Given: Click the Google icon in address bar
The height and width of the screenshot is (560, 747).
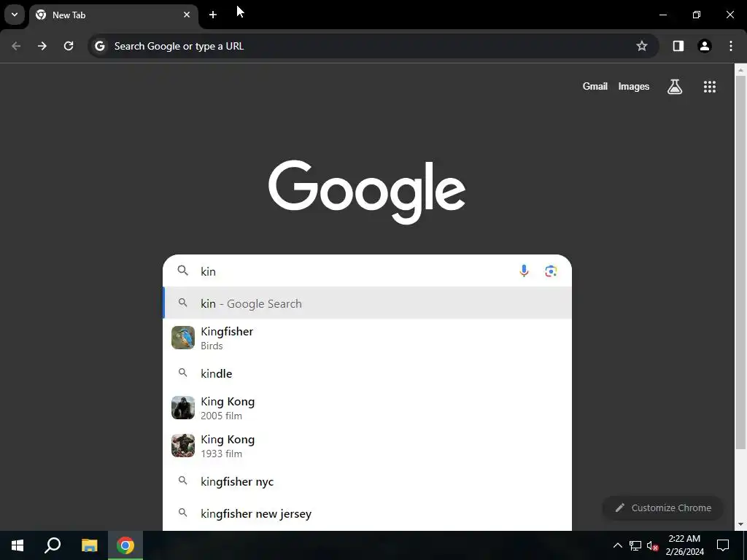Looking at the screenshot, I should (x=99, y=46).
